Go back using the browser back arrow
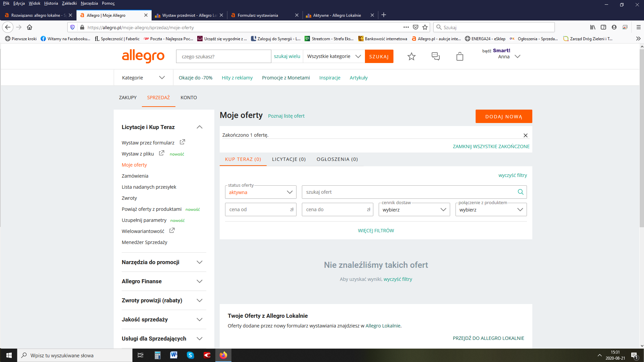Image resolution: width=644 pixels, height=362 pixels. point(8,27)
